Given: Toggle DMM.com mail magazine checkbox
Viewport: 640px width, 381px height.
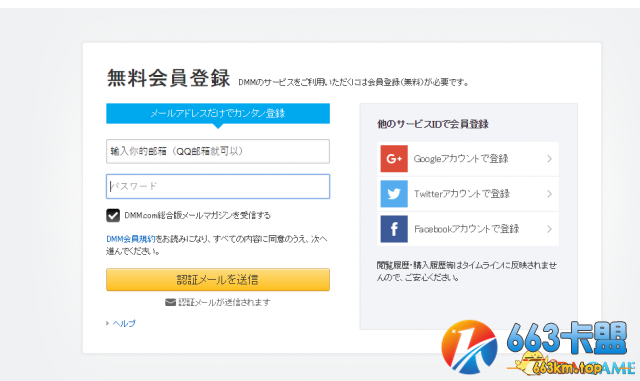Looking at the screenshot, I should [113, 215].
